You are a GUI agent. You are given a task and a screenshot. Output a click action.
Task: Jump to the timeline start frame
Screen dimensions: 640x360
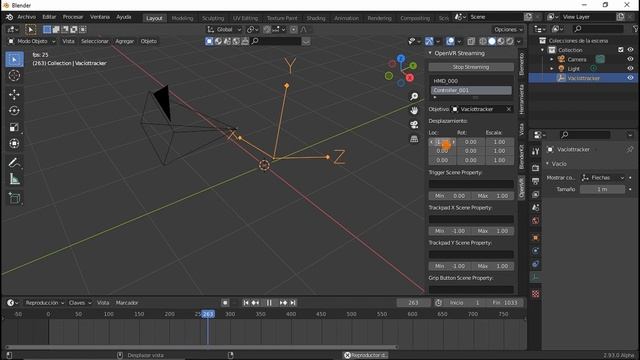[x=246, y=303]
